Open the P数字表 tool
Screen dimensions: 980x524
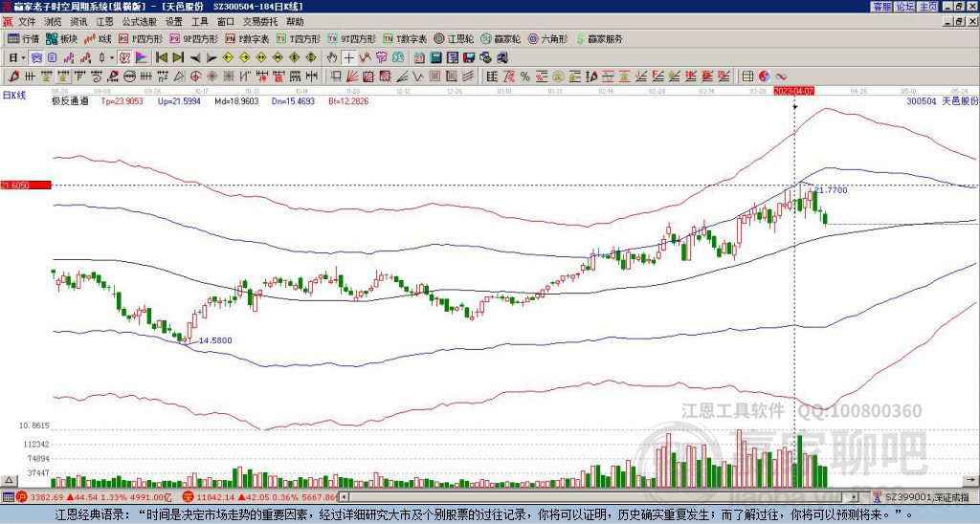(x=247, y=38)
